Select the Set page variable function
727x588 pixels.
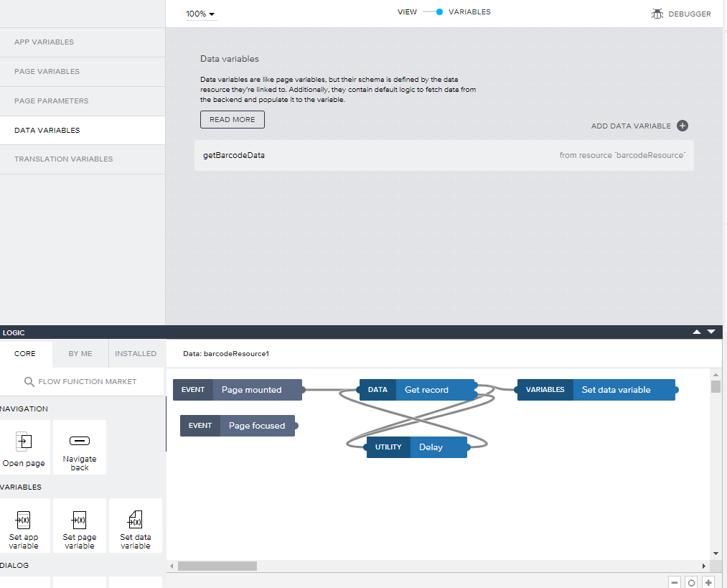point(80,526)
